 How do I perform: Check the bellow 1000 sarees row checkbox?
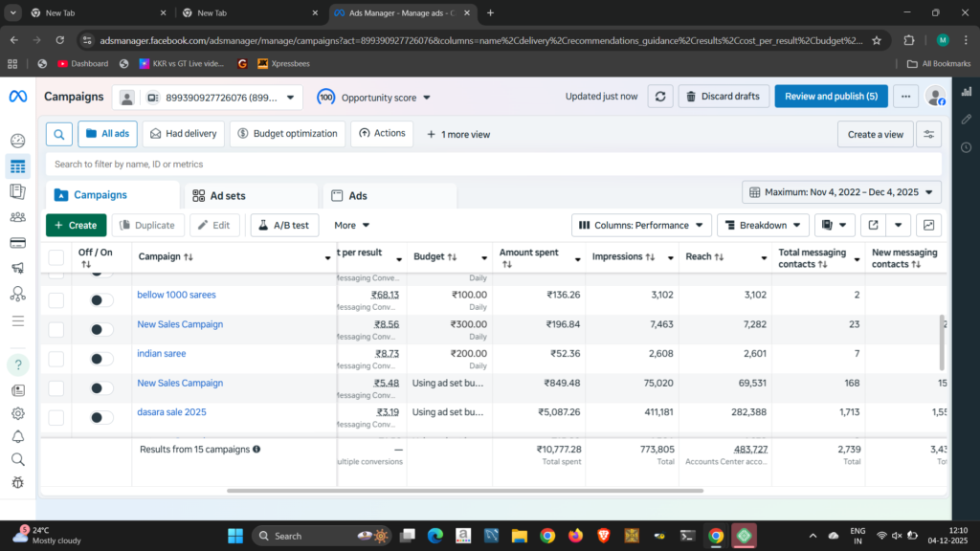[x=56, y=300]
